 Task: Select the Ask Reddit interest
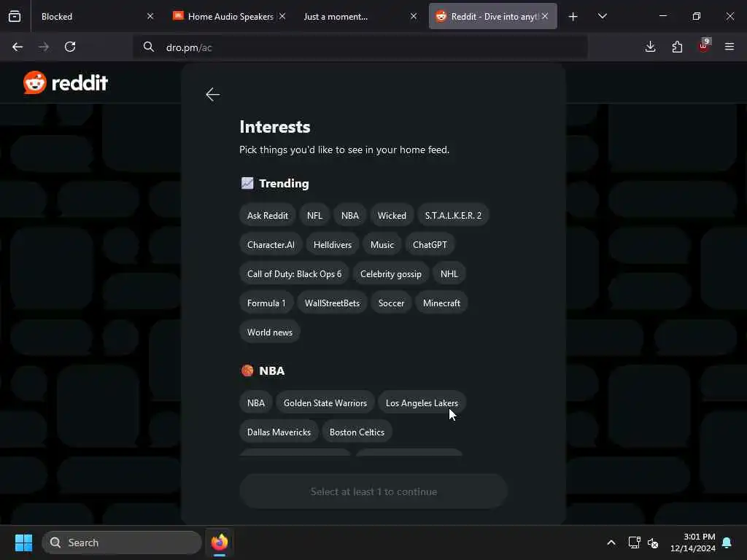coord(267,216)
